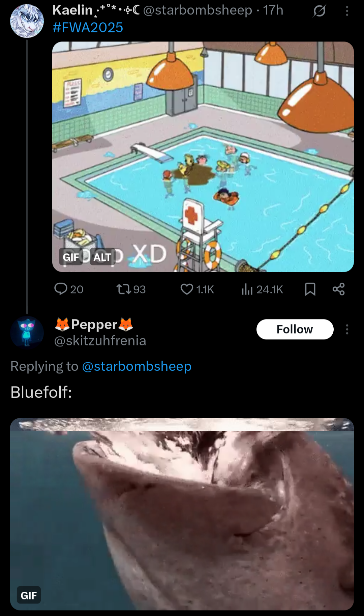Viewport: 364px width, 616px height.
Task: View analytics showing 24.1K views
Action: 262,289
